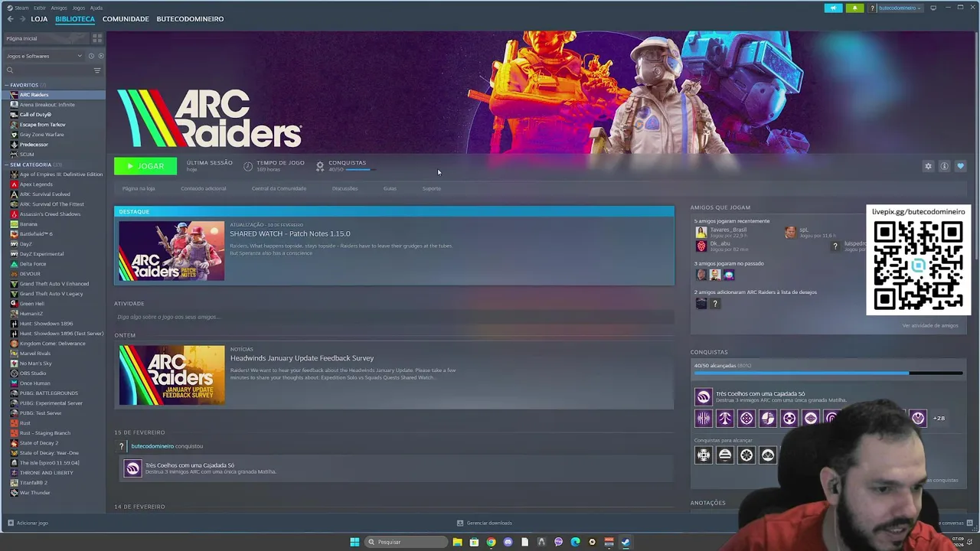Open Dk_abu friend avatar
980x551 pixels.
click(701, 246)
